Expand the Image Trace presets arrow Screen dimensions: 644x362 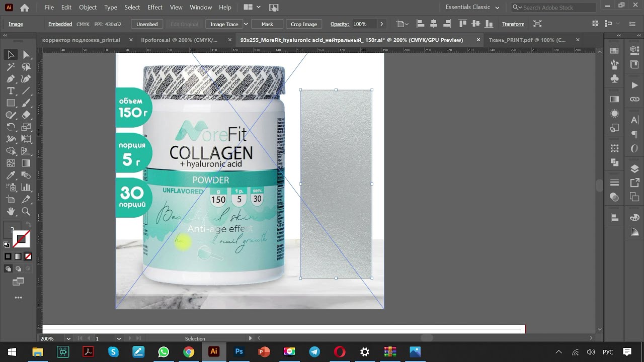tap(246, 24)
